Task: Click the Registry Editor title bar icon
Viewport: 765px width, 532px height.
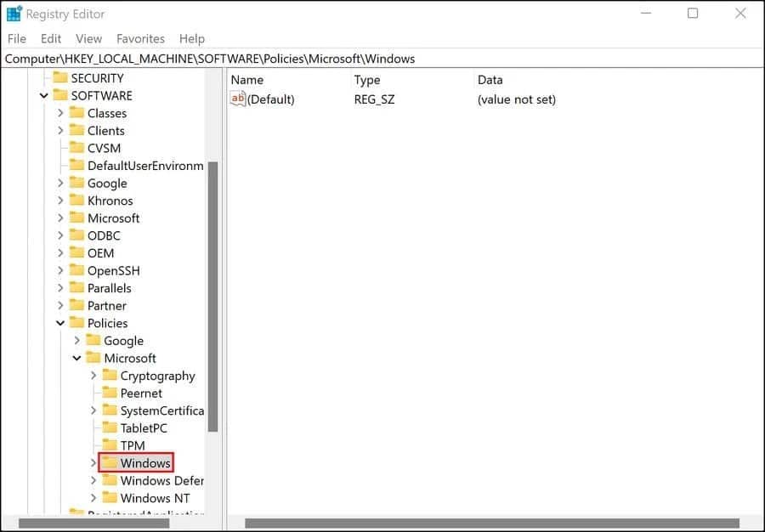Action: (x=14, y=13)
